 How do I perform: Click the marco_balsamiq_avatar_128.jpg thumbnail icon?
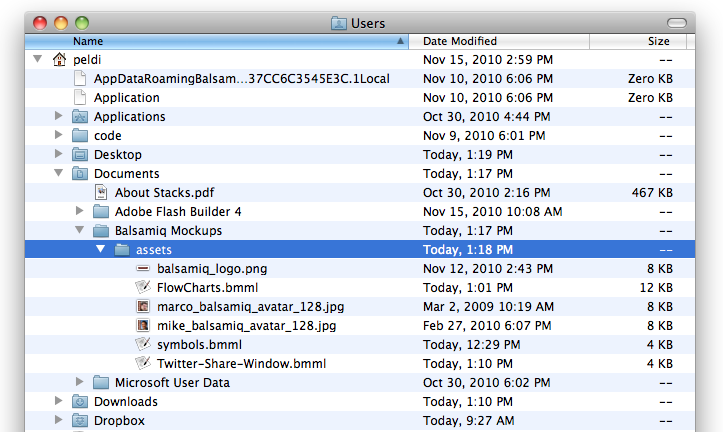(x=142, y=307)
